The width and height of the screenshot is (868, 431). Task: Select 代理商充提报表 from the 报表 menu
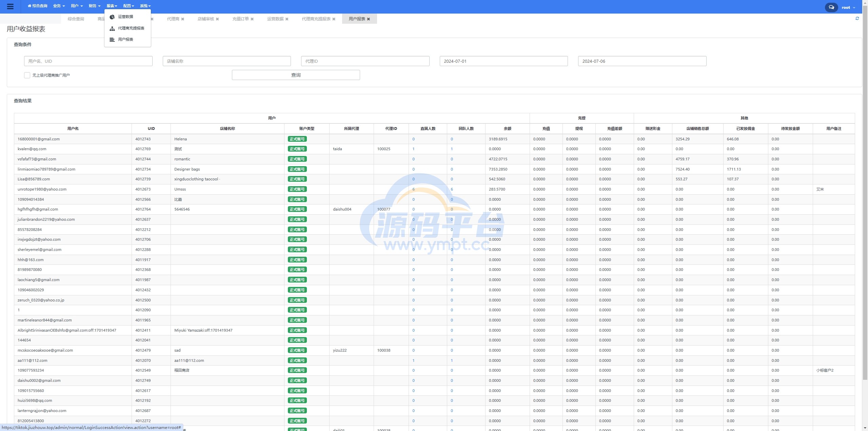pyautogui.click(x=131, y=28)
